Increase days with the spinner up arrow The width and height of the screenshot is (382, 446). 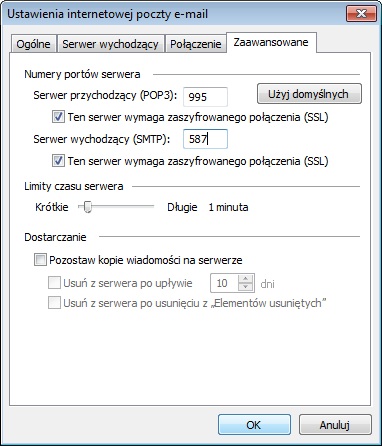(x=246, y=279)
